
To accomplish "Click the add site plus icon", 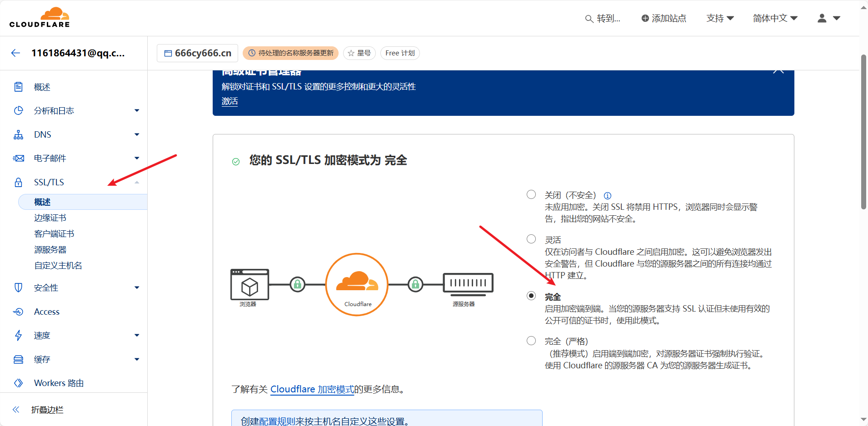I will pos(645,18).
